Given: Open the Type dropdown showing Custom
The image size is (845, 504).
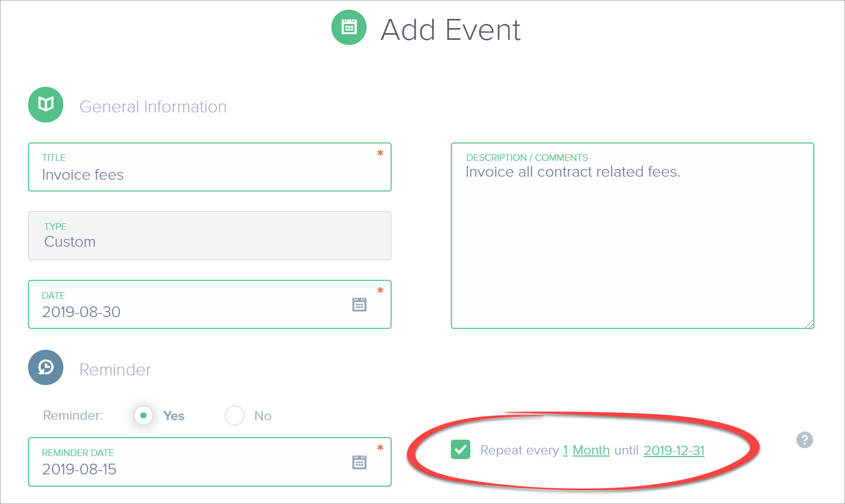Looking at the screenshot, I should pyautogui.click(x=210, y=236).
